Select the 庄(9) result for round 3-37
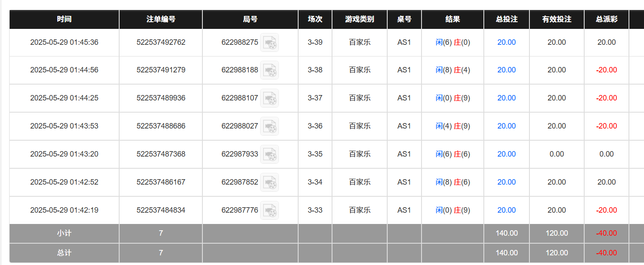Viewport: 644px width, 265px height. (462, 98)
